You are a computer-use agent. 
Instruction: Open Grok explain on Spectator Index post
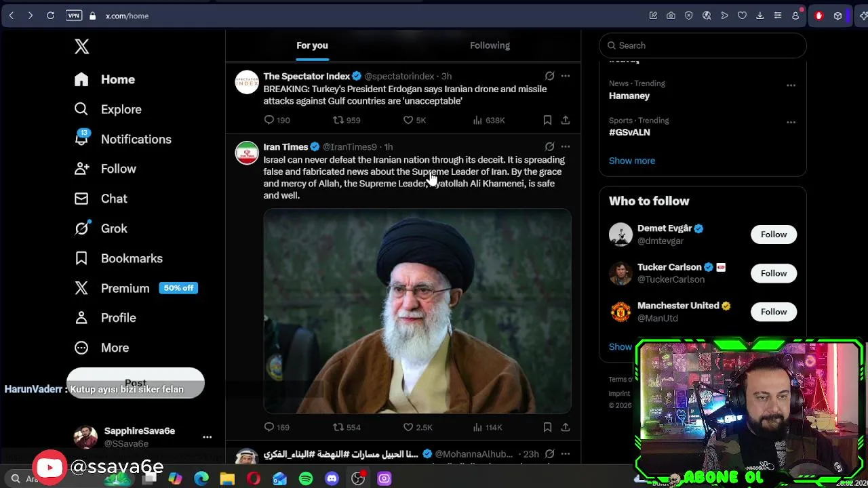click(549, 76)
